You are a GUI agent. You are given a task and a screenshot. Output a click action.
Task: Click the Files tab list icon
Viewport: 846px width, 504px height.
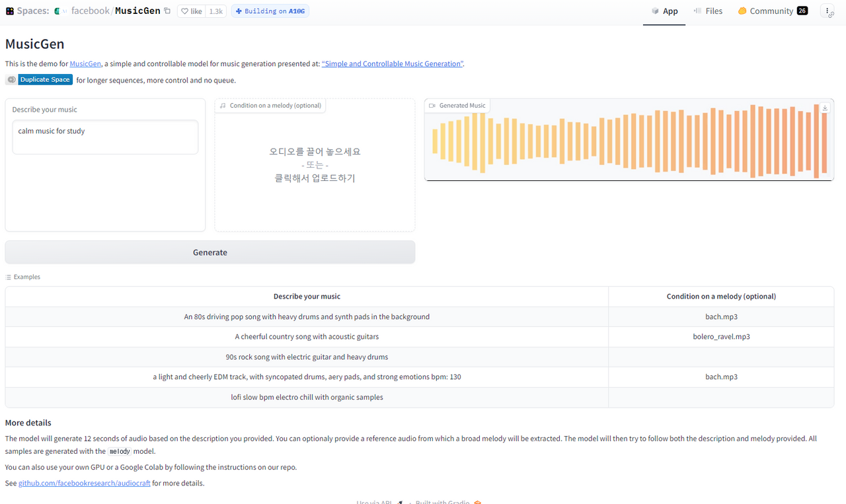[x=697, y=11]
